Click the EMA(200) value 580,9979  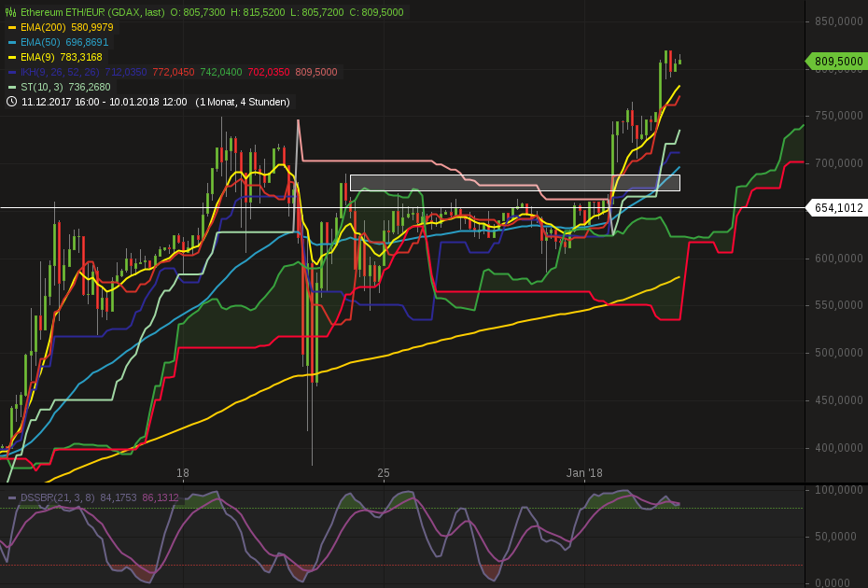click(88, 27)
